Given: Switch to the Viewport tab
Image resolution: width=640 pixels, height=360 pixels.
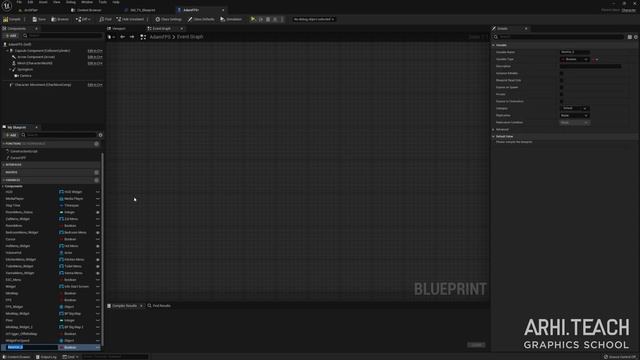Looking at the screenshot, I should pyautogui.click(x=118, y=29).
